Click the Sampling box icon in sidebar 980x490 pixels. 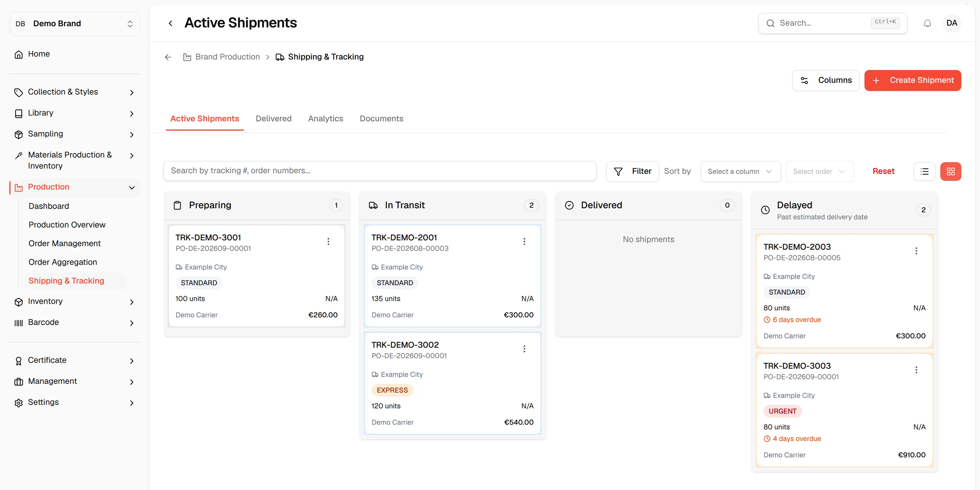[19, 134]
